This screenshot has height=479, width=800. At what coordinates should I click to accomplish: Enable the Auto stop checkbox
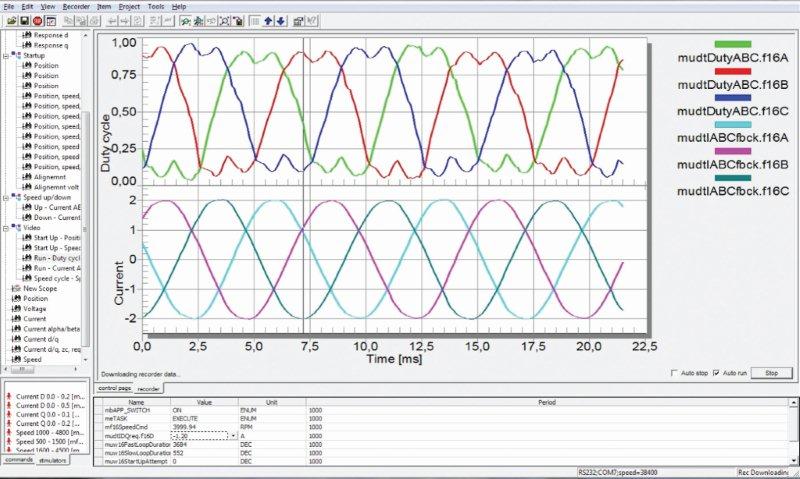coord(675,373)
